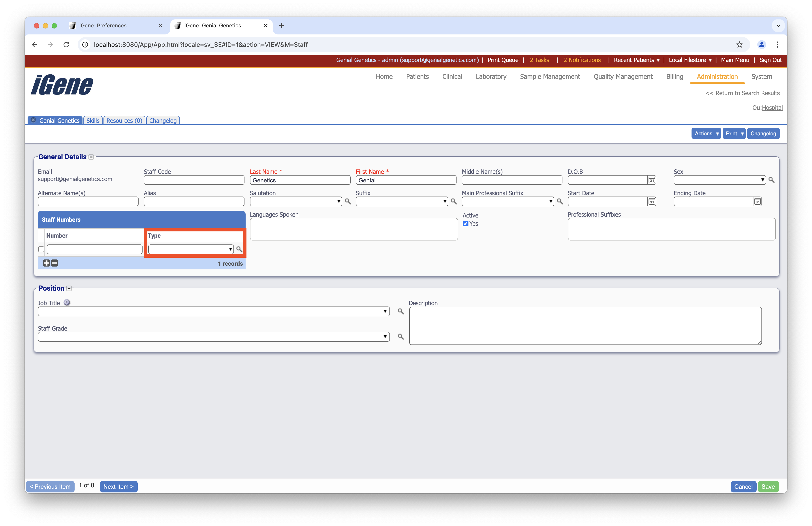Click the Job Title gear icon
Image resolution: width=812 pixels, height=526 pixels.
67,303
